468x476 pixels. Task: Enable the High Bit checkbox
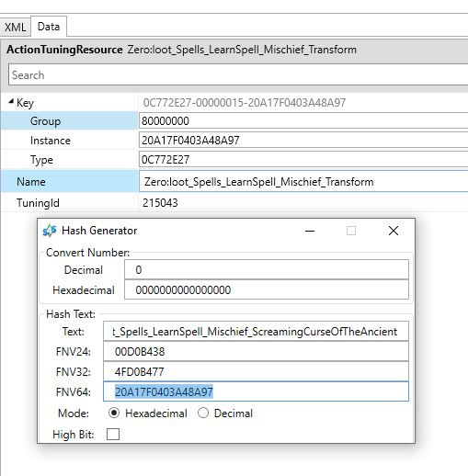[x=113, y=434]
